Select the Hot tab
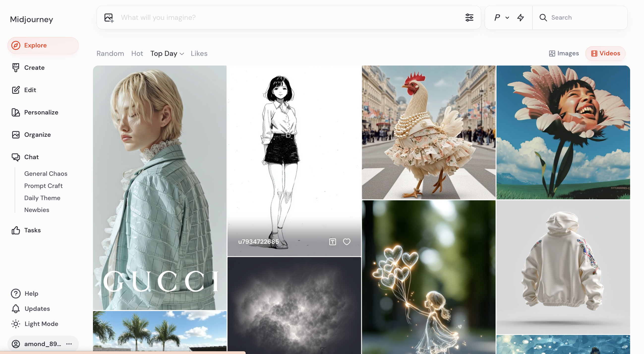This screenshot has width=644, height=354. tap(137, 54)
